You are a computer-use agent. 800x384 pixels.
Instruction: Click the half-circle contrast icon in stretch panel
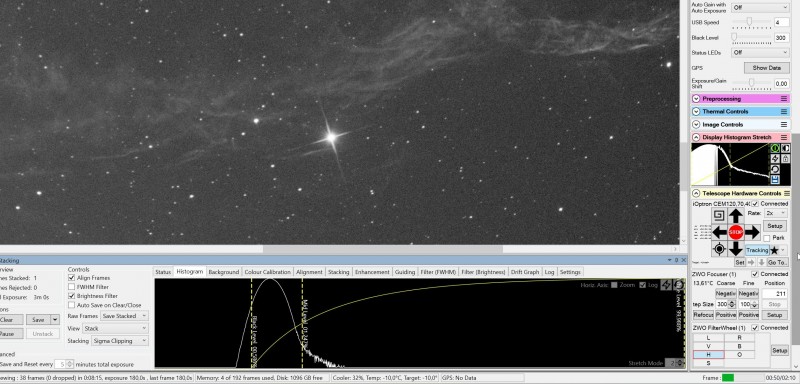point(785,148)
